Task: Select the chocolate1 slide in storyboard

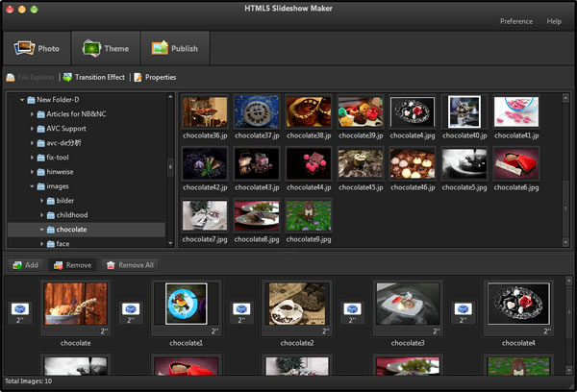Action: [x=187, y=308]
